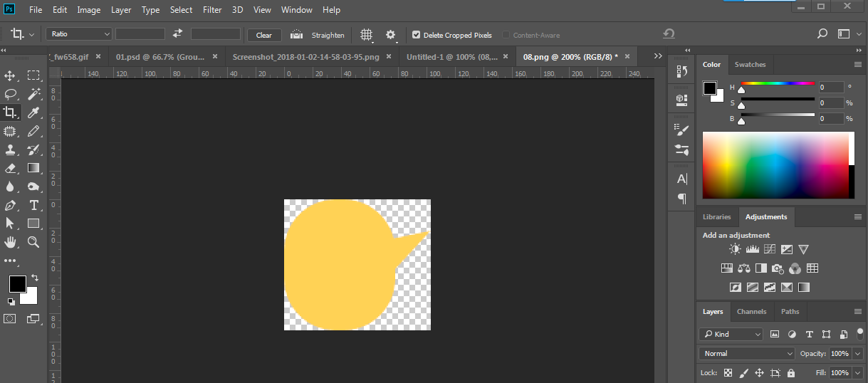Select the Horizontal Type tool

point(33,205)
